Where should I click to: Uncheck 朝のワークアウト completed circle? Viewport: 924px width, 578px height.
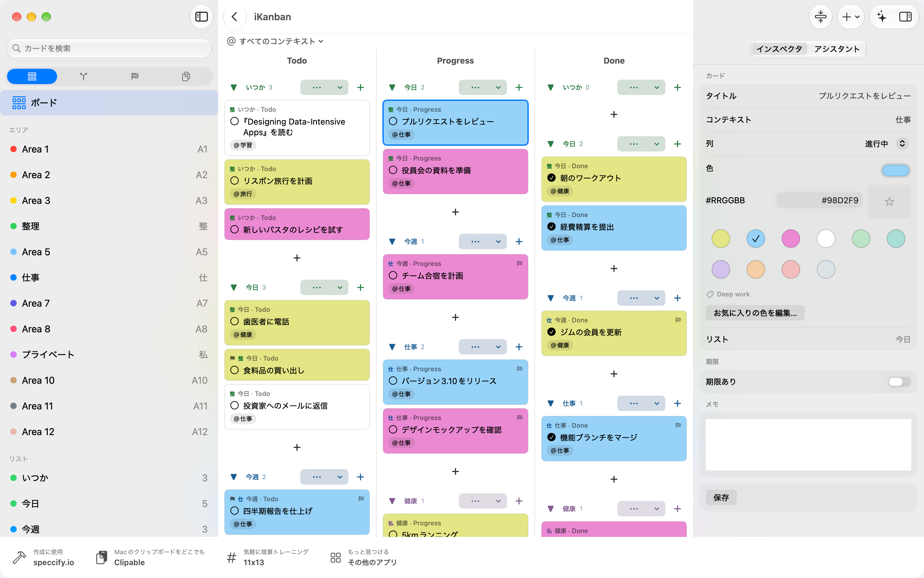click(x=551, y=178)
